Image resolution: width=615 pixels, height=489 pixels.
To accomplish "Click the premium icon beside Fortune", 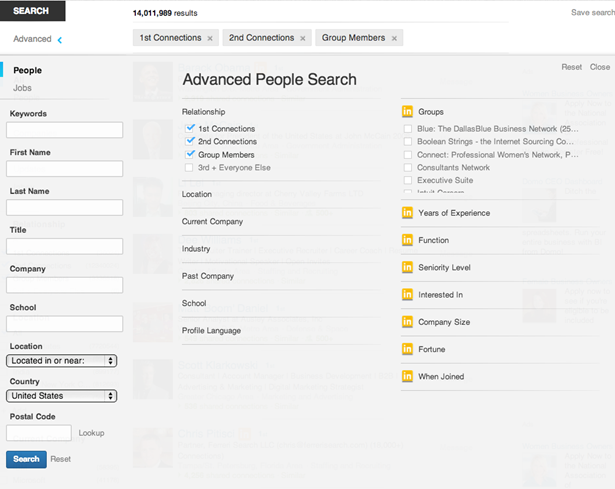I will (407, 349).
